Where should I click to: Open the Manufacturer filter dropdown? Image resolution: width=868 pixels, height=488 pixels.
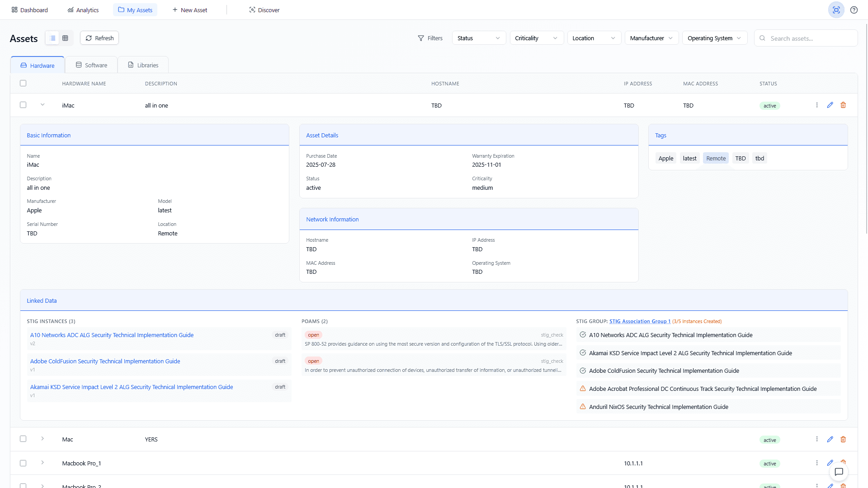[x=651, y=38]
